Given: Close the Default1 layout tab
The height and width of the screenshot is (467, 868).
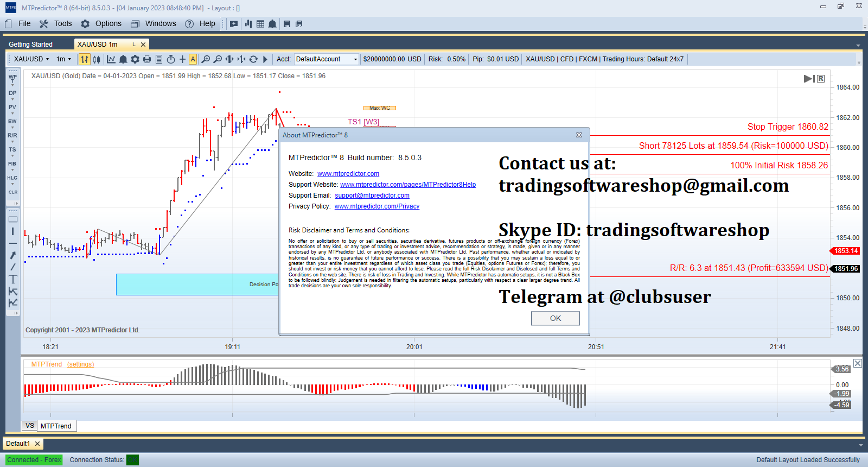Looking at the screenshot, I should click(x=37, y=444).
